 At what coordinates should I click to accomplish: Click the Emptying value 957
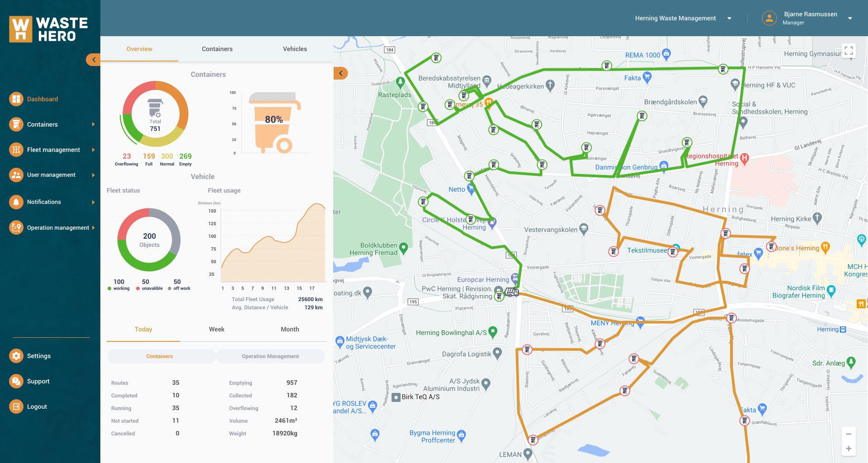pyautogui.click(x=292, y=383)
